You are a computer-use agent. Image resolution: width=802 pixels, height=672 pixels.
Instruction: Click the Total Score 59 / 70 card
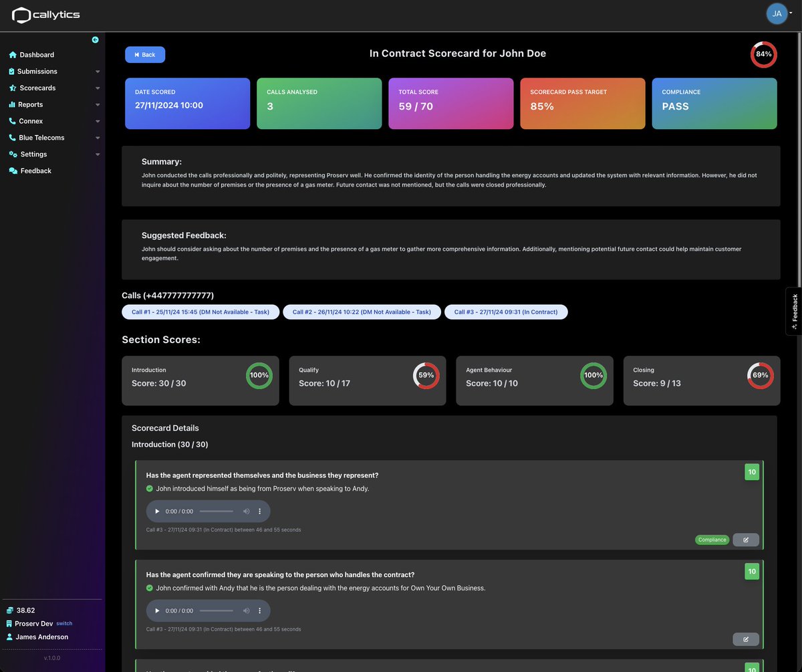[x=451, y=104]
